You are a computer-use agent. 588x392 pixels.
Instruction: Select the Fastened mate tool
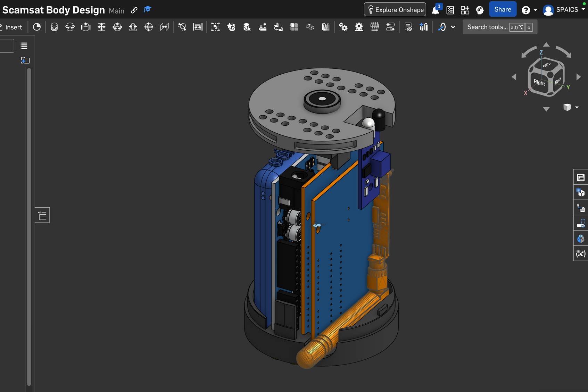pyautogui.click(x=54, y=27)
